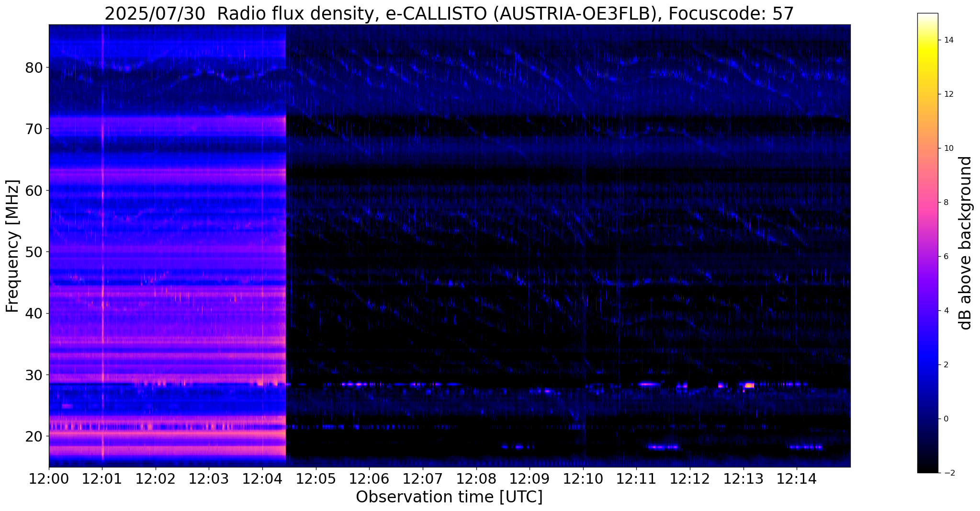Click the 50 MHz frequency tick label
This screenshot has height=511, width=980.
click(34, 252)
